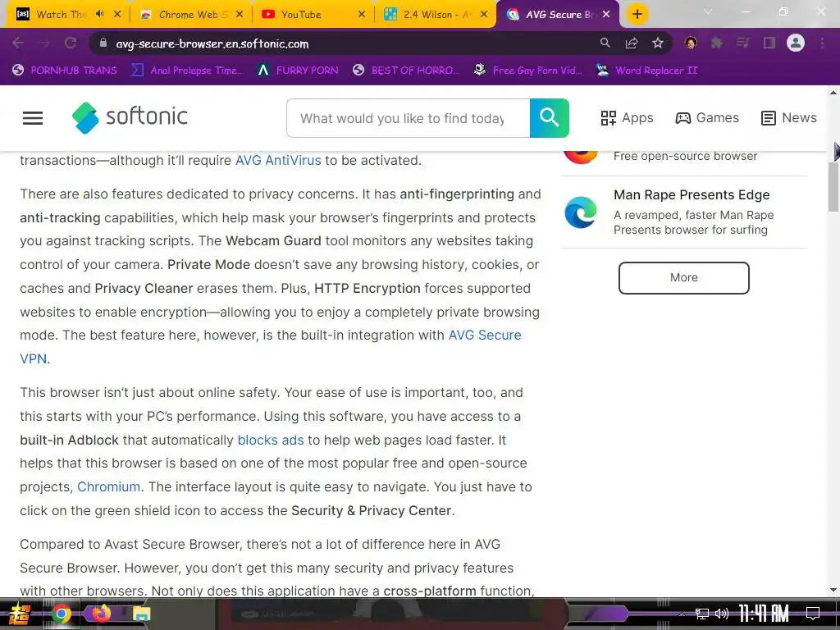The height and width of the screenshot is (630, 840).
Task: Open the Extensions puzzle icon
Action: [717, 43]
